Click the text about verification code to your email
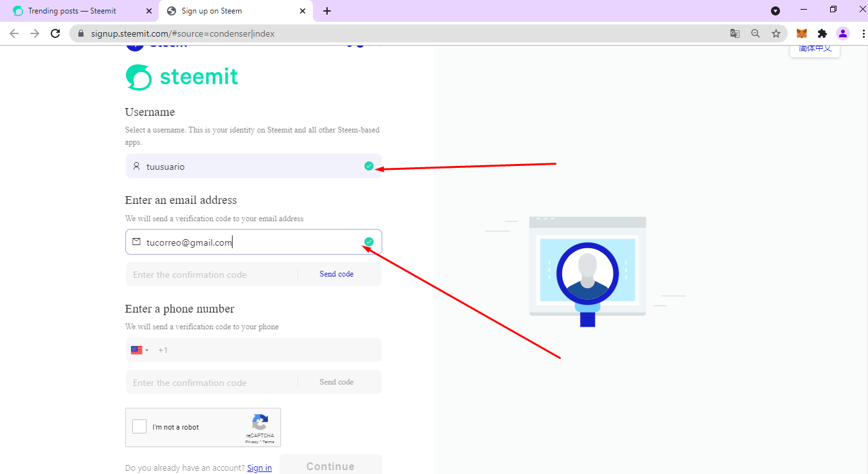The width and height of the screenshot is (868, 474). tap(215, 219)
